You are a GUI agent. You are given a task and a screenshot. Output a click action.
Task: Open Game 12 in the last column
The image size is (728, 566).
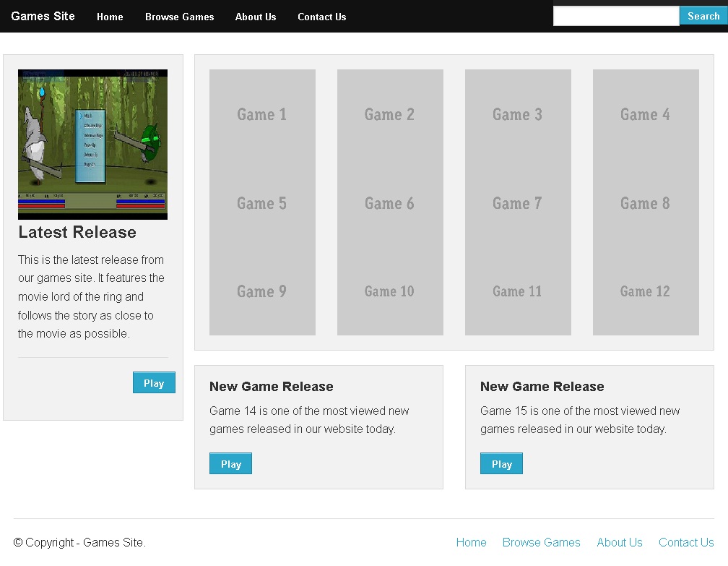point(645,291)
